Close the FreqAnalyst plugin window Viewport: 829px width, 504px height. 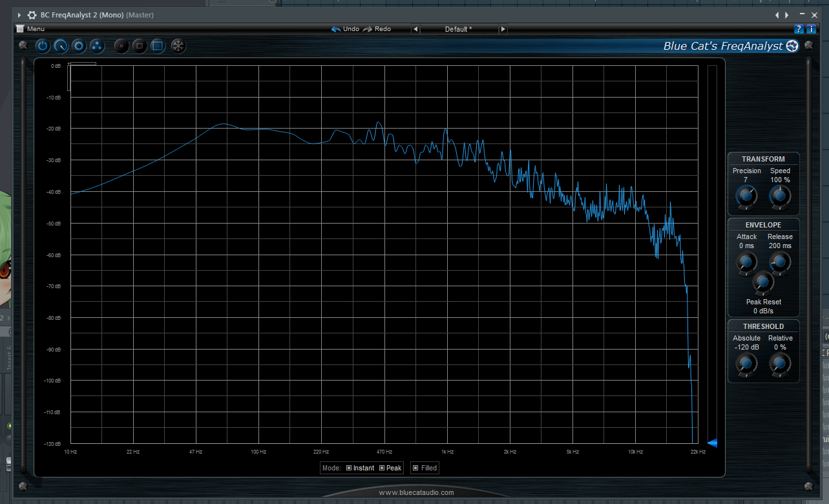pyautogui.click(x=814, y=15)
